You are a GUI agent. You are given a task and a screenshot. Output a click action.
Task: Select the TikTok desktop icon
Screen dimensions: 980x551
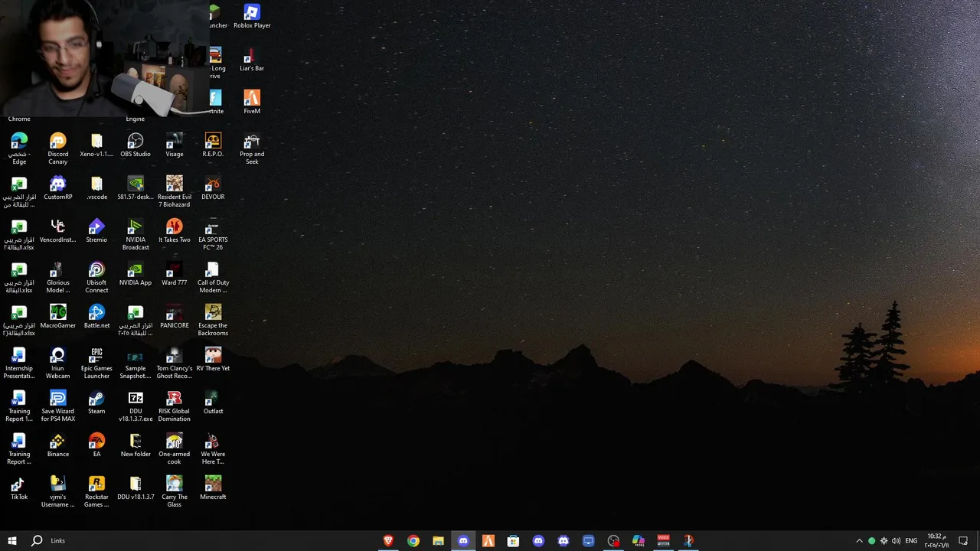coord(19,487)
